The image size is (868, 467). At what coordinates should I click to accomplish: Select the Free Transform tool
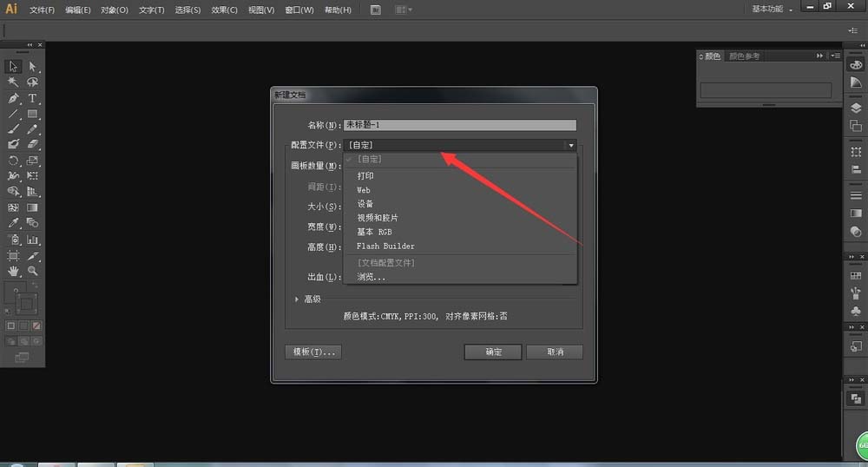click(33, 176)
